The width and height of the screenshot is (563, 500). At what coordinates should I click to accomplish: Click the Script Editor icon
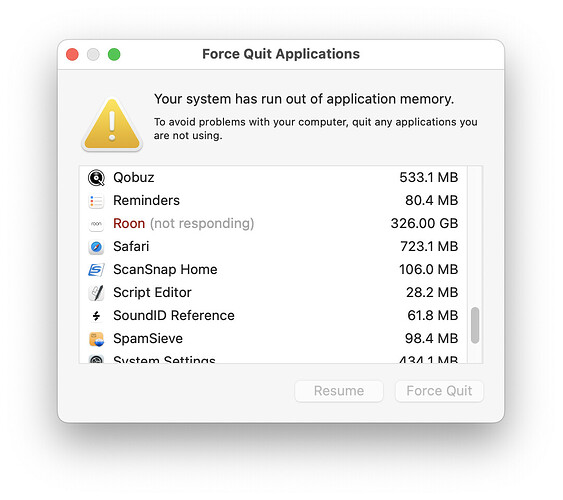pyautogui.click(x=96, y=293)
